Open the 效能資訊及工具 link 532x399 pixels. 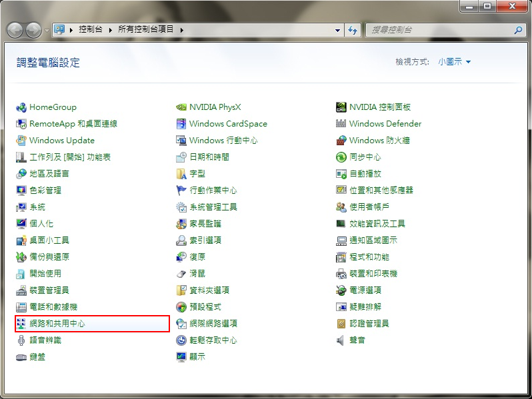point(377,224)
